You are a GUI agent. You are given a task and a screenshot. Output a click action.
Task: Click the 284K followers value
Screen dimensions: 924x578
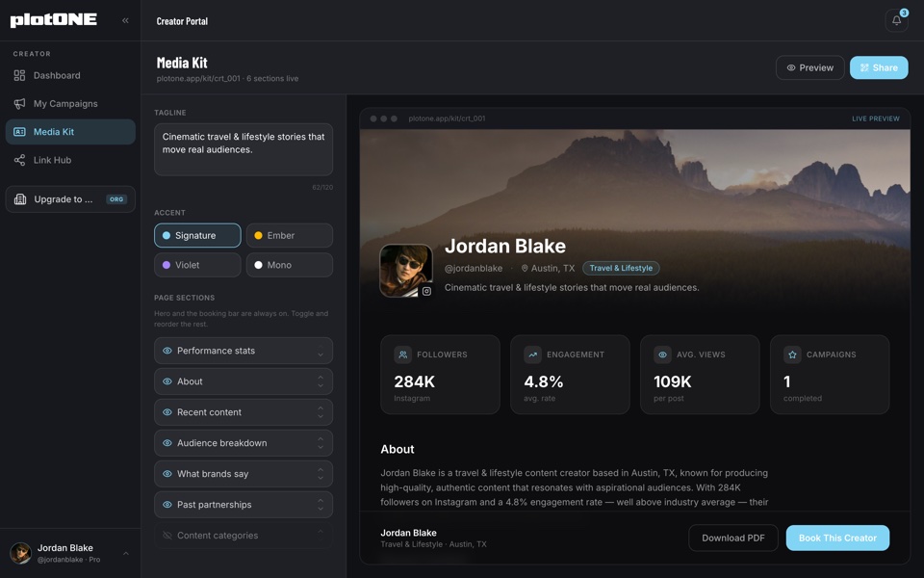point(414,381)
